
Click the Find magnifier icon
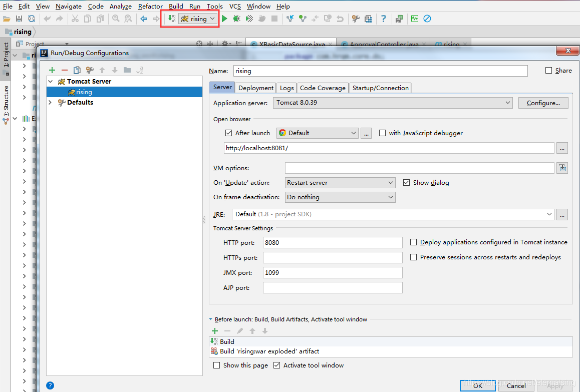(116, 19)
